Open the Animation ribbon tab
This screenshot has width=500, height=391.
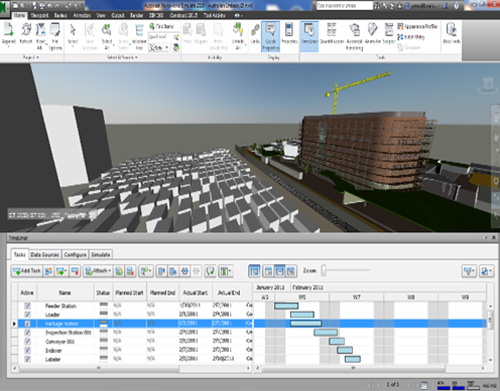tap(82, 15)
